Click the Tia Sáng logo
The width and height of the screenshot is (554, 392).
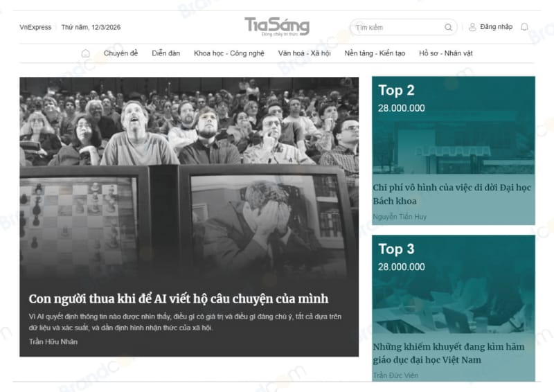tap(277, 26)
